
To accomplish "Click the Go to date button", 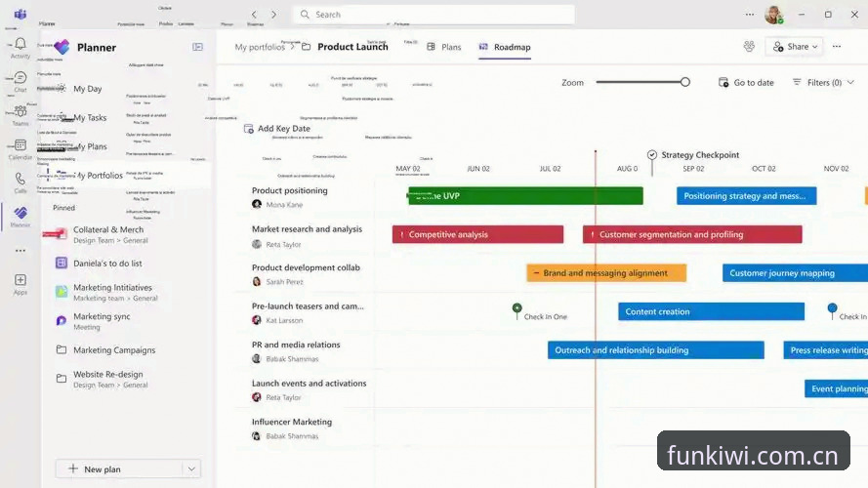I will click(x=746, y=82).
